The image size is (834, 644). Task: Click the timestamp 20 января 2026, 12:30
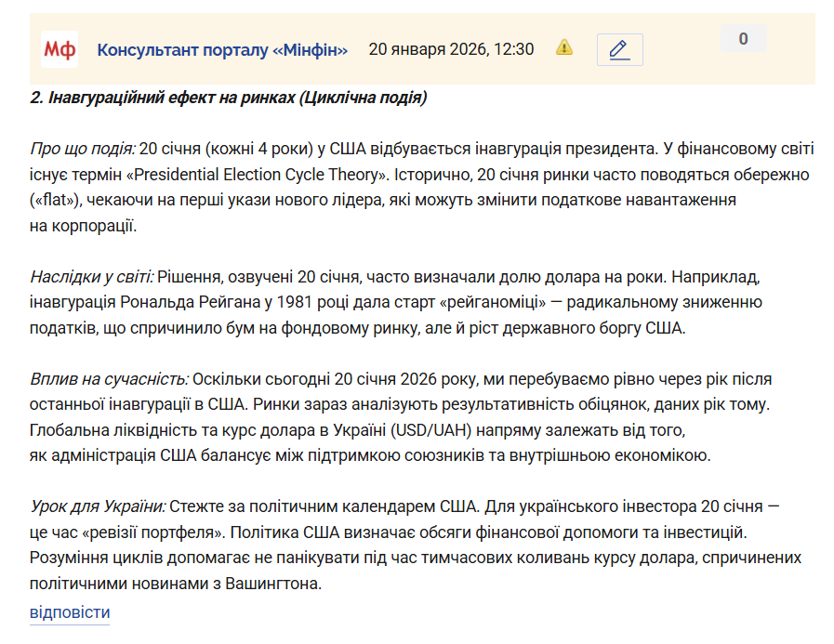(x=451, y=49)
